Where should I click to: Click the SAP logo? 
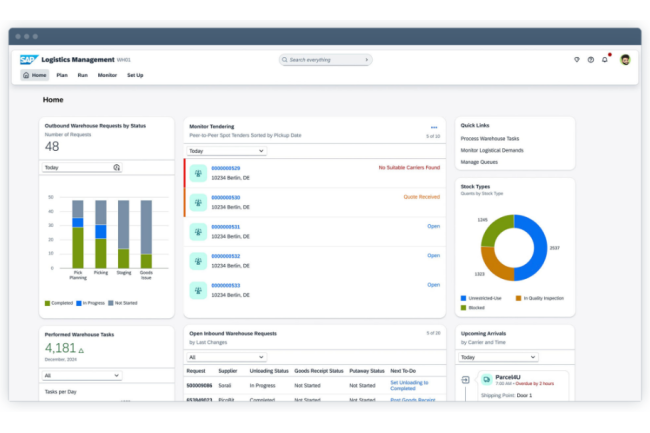pos(27,60)
